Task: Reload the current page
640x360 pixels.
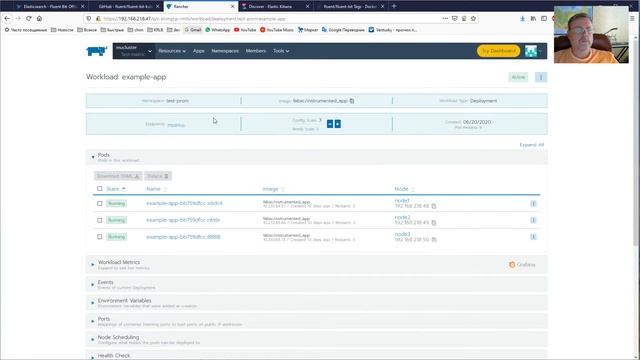Action: click(29, 18)
